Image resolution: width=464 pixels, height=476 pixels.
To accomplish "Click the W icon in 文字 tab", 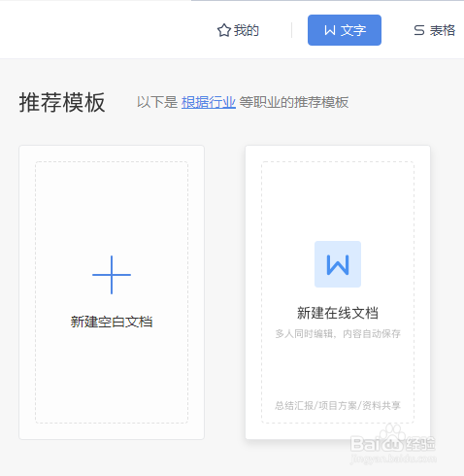I will [329, 30].
